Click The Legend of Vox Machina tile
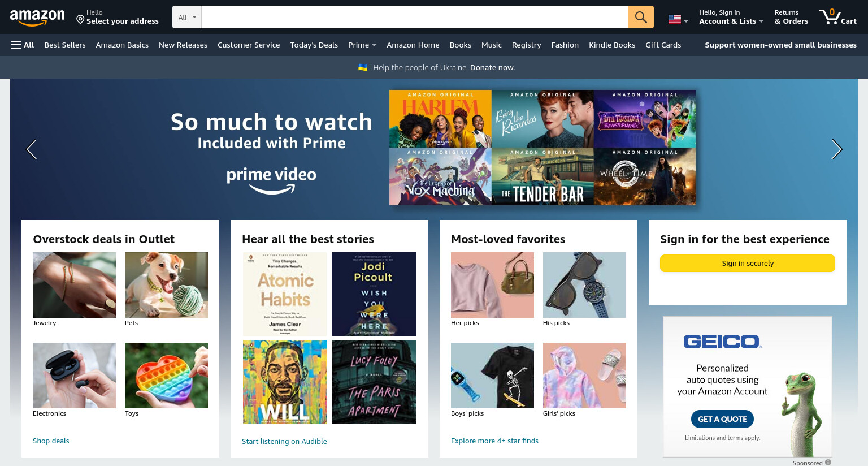The height and width of the screenshot is (466, 868). 440,176
